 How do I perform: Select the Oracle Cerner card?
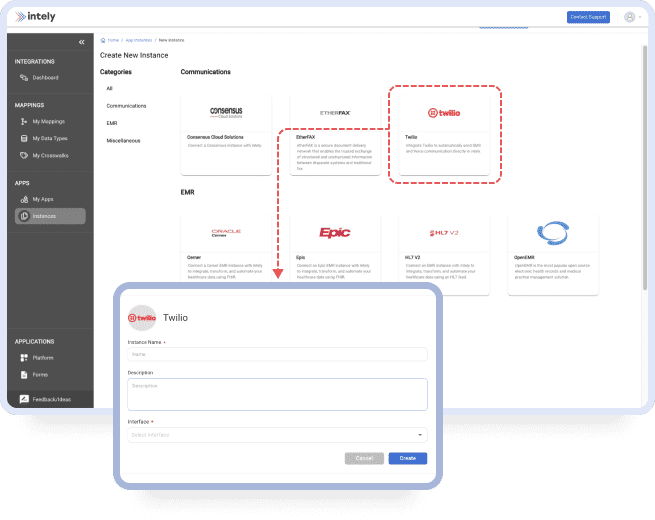point(226,249)
